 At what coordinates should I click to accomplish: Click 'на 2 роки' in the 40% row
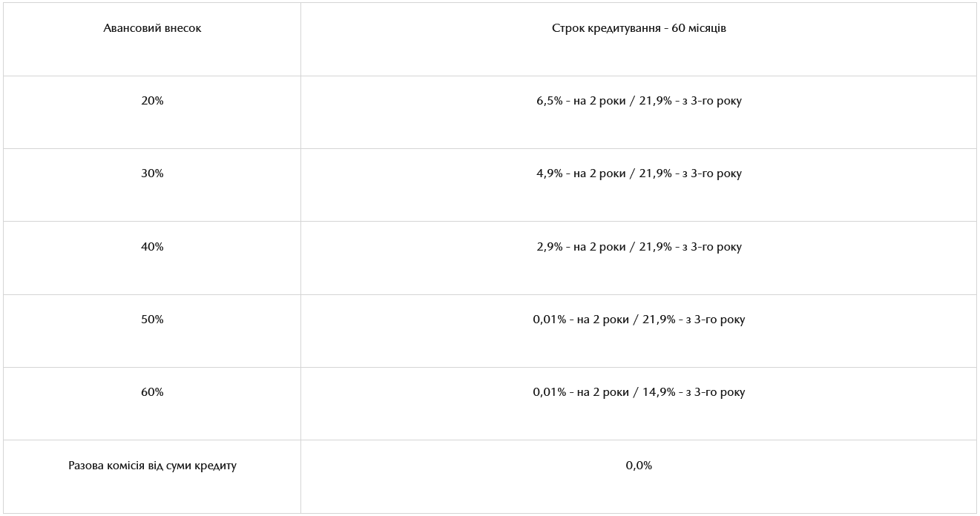[599, 247]
